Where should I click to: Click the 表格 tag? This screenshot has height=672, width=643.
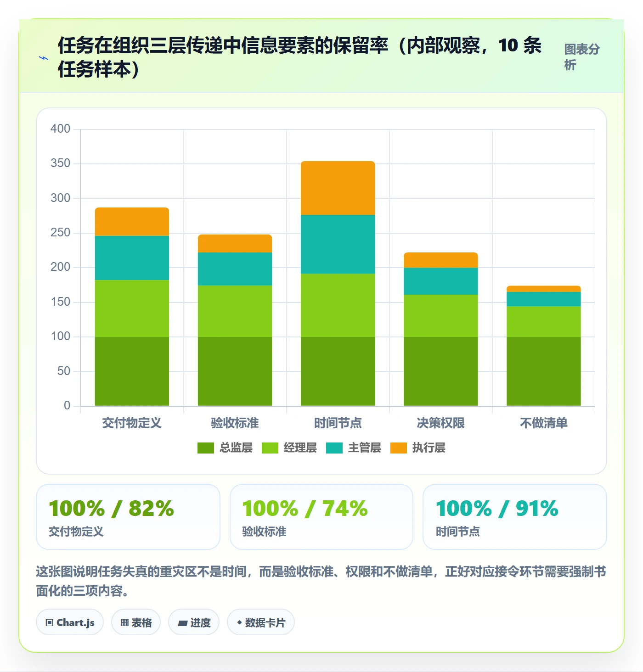(136, 622)
